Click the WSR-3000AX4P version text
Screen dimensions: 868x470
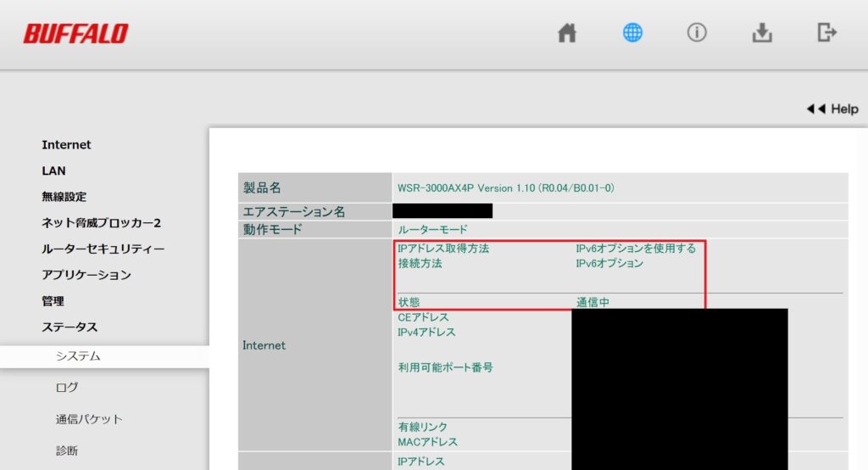[x=505, y=188]
